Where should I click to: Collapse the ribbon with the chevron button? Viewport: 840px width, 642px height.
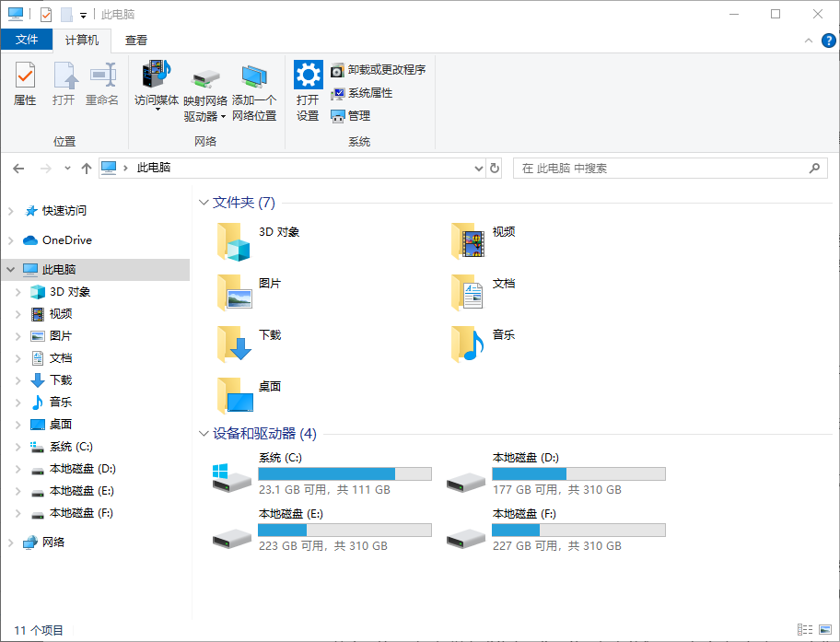(808, 40)
